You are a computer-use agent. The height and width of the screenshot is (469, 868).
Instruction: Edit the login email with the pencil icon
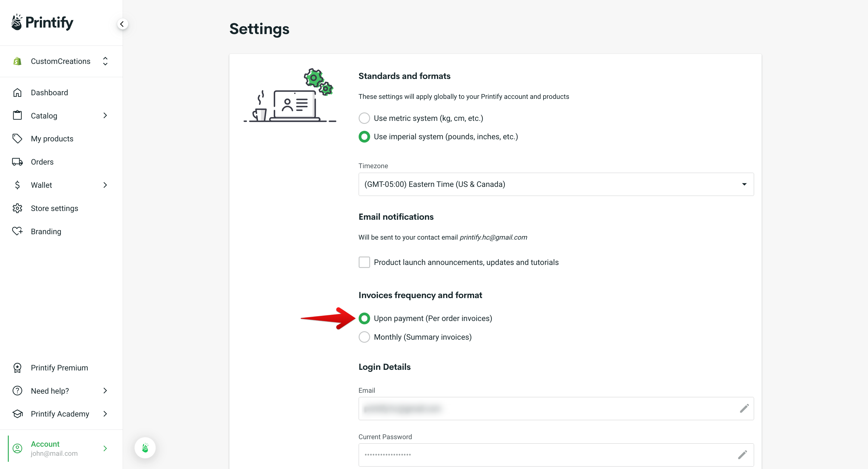click(744, 408)
